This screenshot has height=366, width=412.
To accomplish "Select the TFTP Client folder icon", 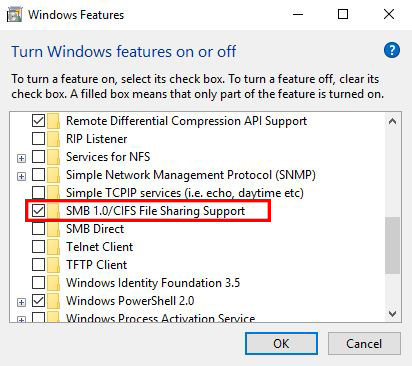I will pyautogui.click(x=53, y=265).
